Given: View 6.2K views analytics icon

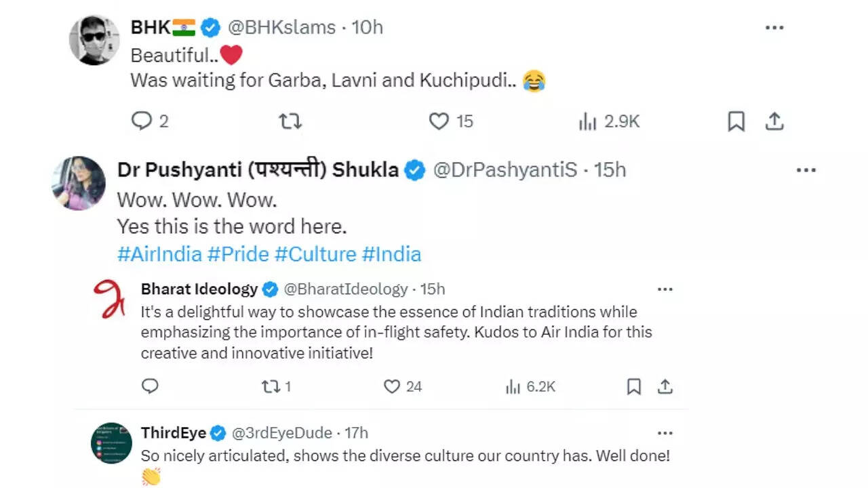Looking at the screenshot, I should (x=513, y=386).
